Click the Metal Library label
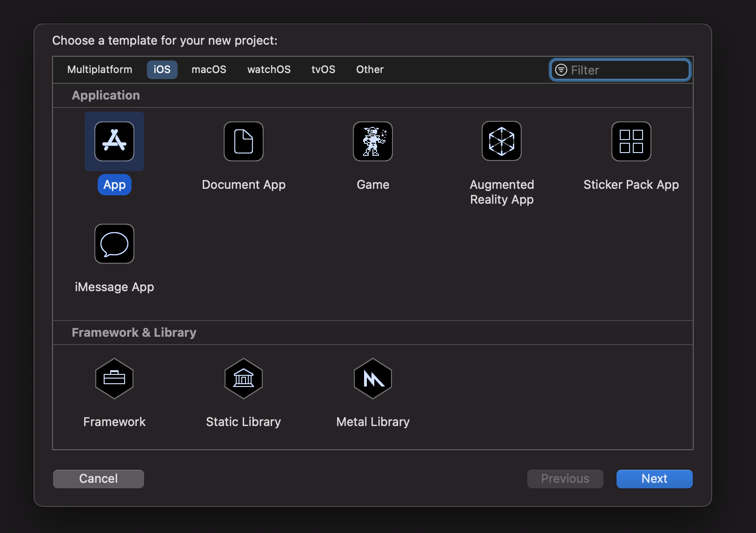 373,422
